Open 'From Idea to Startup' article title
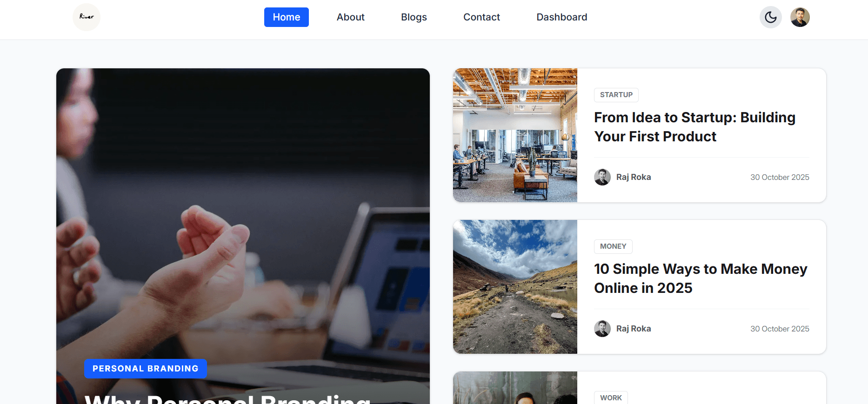 [695, 127]
